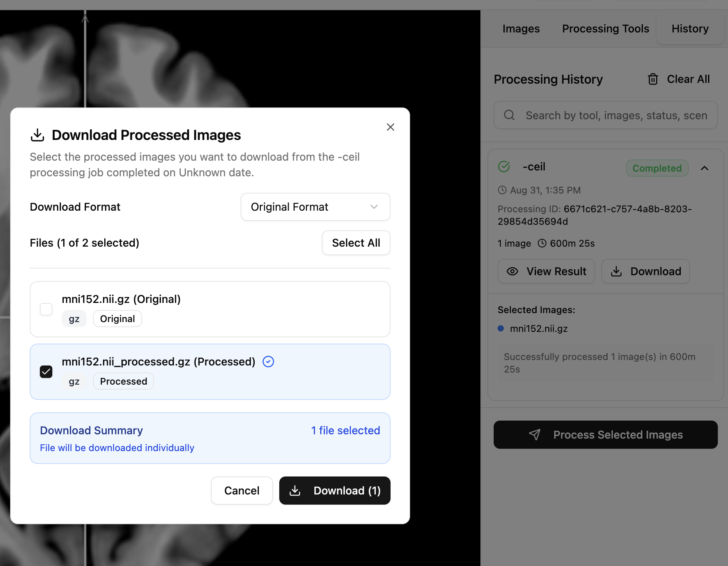Screen dimensions: 728x566
Task: Click the search magnifier icon in history
Action: pos(509,115)
